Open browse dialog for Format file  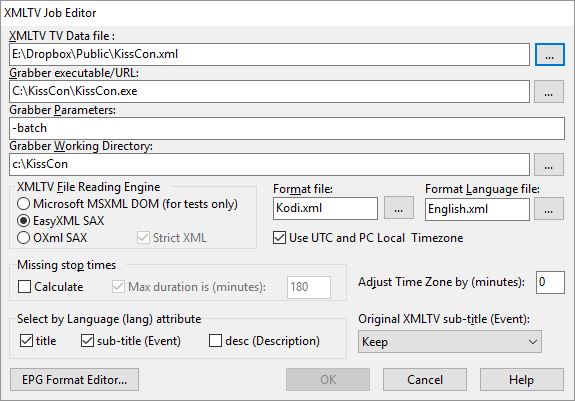399,208
